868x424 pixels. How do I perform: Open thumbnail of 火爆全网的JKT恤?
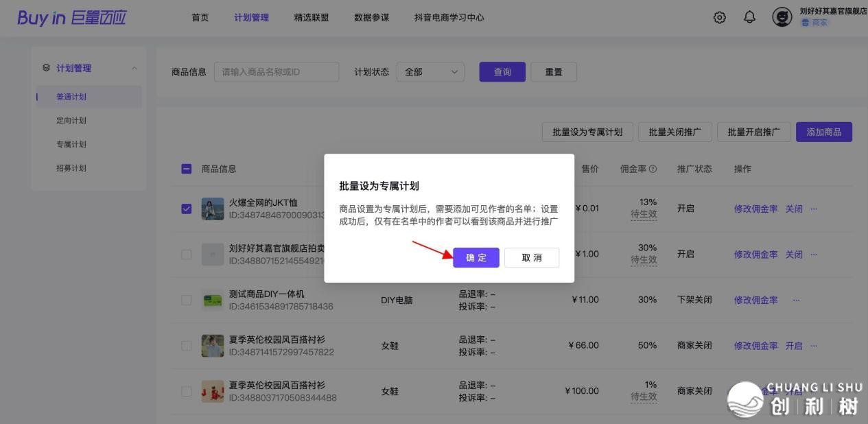[213, 209]
